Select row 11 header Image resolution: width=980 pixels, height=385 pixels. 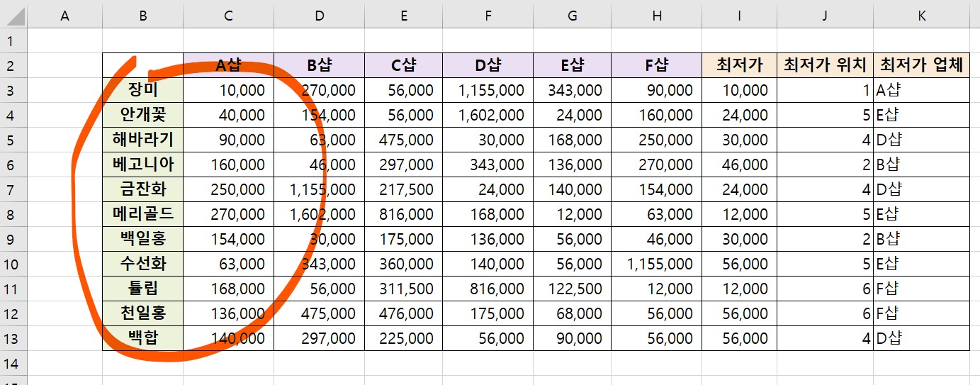(13, 289)
